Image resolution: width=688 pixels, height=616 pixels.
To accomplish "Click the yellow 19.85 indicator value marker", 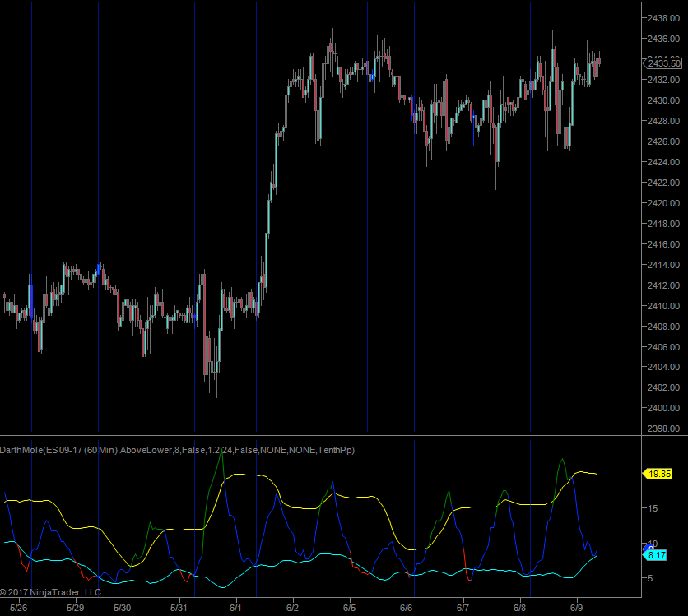I will [x=659, y=474].
